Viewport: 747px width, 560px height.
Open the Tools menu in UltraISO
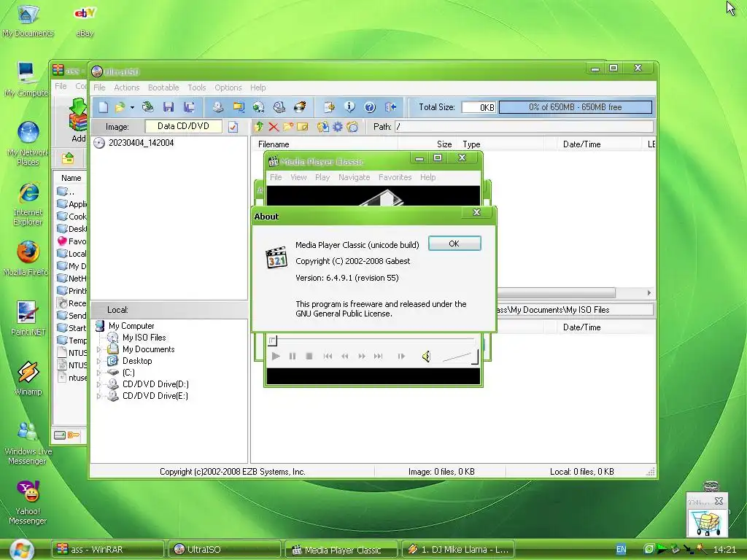(197, 87)
